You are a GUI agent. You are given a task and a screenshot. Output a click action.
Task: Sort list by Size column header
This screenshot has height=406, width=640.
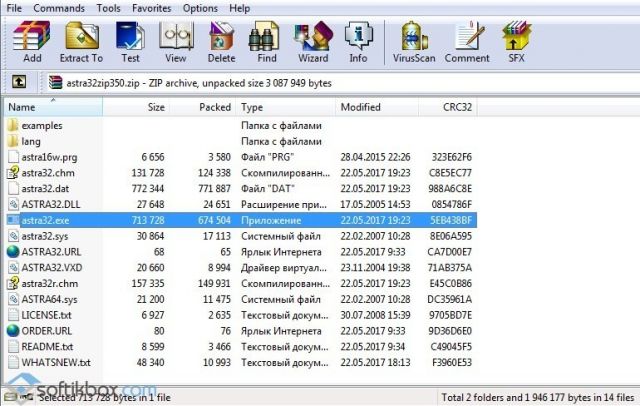tap(136, 107)
